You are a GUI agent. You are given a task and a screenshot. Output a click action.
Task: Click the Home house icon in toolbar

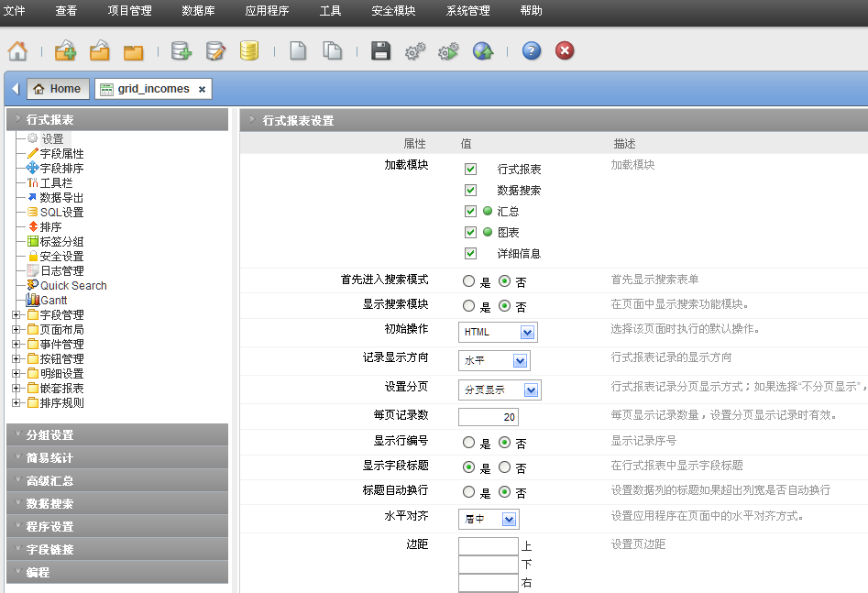pos(17,51)
